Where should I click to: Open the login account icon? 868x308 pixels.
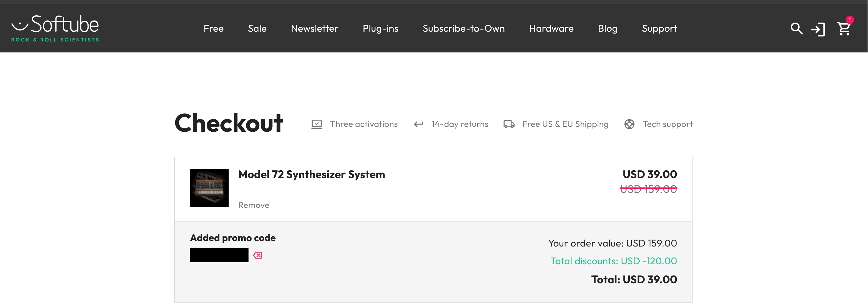coord(818,29)
